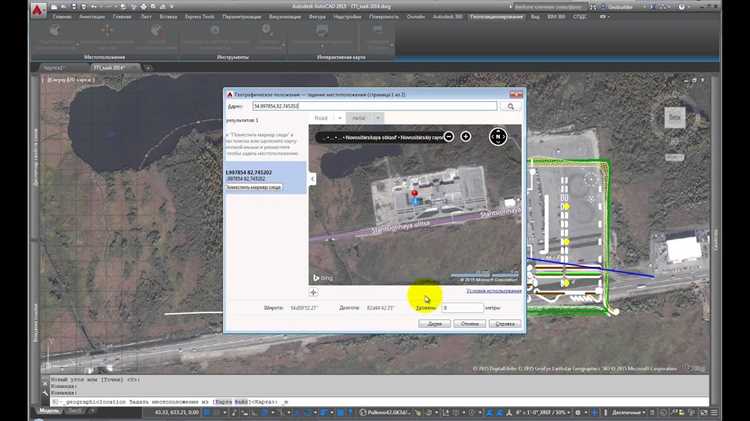This screenshot has height=421, width=750.
Task: Expand the Местоположение ribbon panel title
Action: 104,57
